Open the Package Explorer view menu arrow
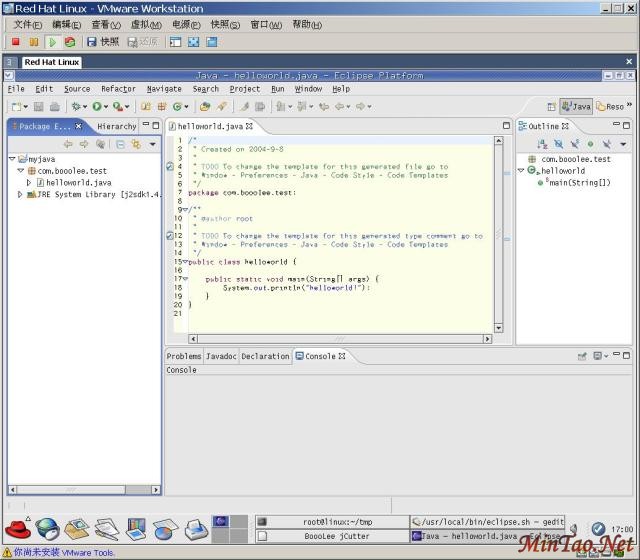 [152, 145]
